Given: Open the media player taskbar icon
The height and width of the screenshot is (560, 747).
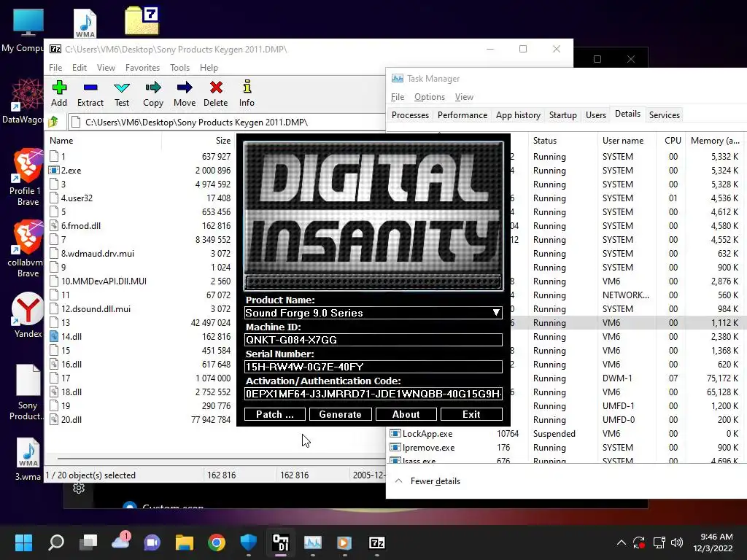Looking at the screenshot, I should [x=344, y=542].
